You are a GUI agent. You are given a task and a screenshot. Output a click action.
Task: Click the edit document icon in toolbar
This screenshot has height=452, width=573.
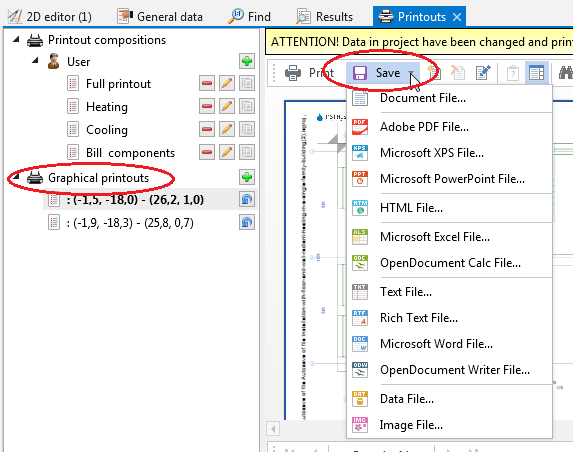[x=483, y=73]
